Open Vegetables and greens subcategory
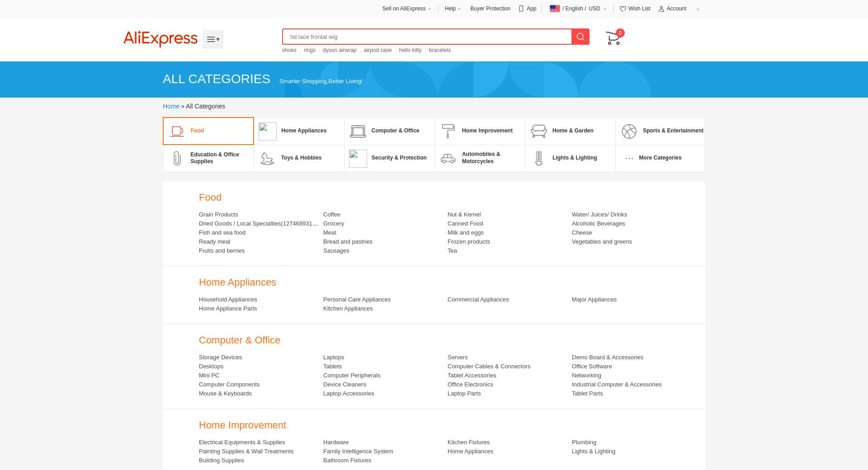868x470 pixels. click(x=602, y=242)
